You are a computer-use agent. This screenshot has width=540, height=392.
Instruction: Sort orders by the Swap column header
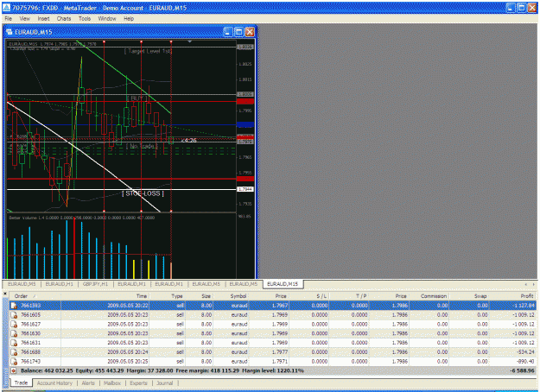pos(468,296)
